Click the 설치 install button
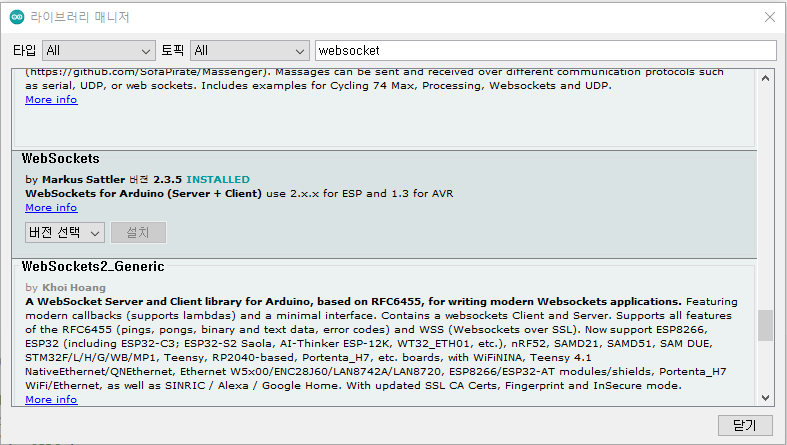The height and width of the screenshot is (445, 787). (138, 232)
